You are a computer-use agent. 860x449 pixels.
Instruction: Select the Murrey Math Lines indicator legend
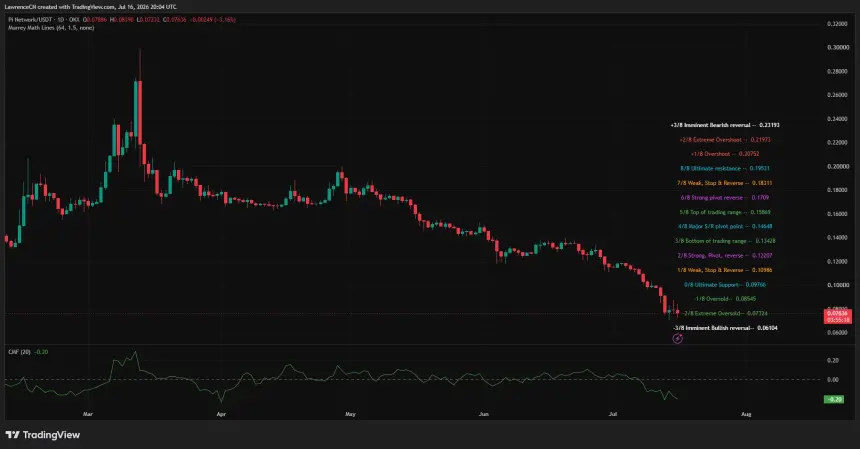(x=51, y=27)
